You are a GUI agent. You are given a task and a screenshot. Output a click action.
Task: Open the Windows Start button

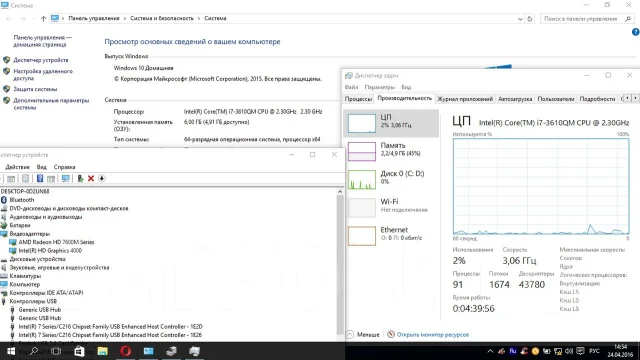11,351
